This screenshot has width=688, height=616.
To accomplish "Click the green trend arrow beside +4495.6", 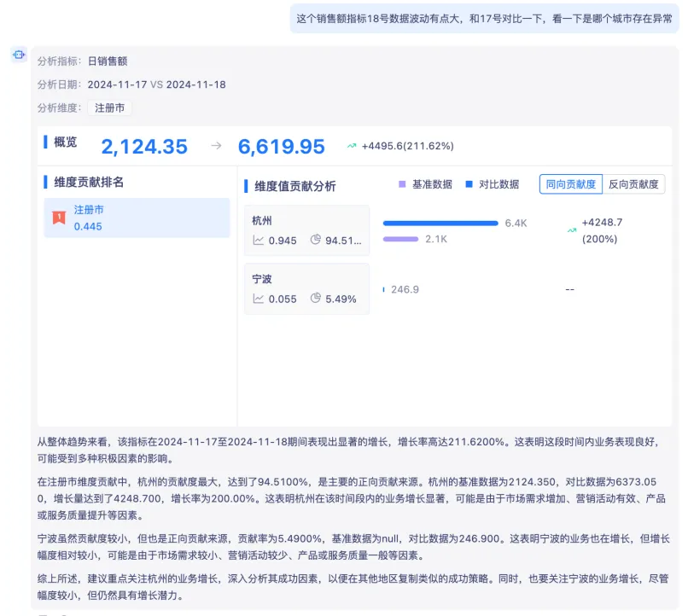I will tap(351, 146).
